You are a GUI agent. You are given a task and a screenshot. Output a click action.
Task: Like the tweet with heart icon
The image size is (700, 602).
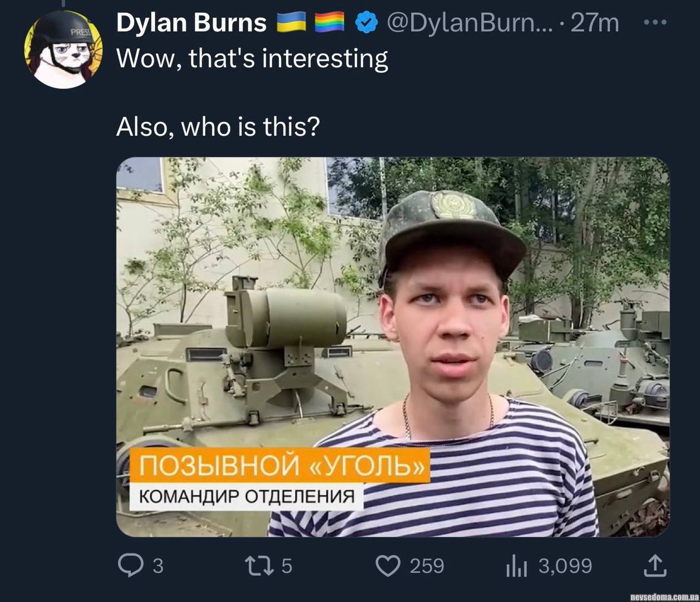(388, 566)
